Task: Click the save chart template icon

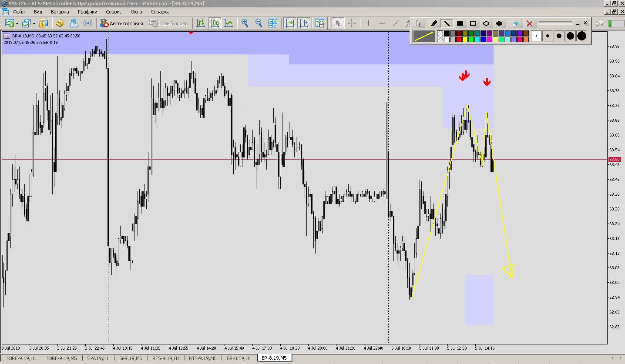Action: [x=320, y=23]
